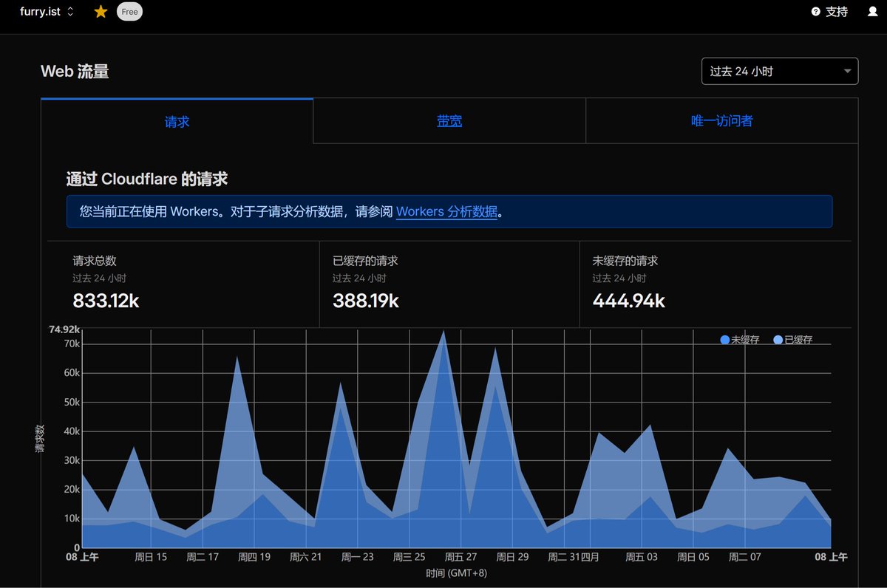Viewport: 887px width, 588px height.
Task: Click the 周二 17 axis label
Action: [203, 557]
